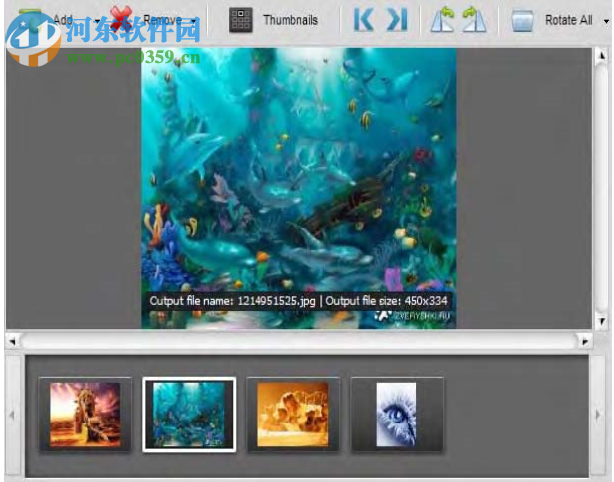
Task: Go to the previous image arrow
Action: point(363,20)
